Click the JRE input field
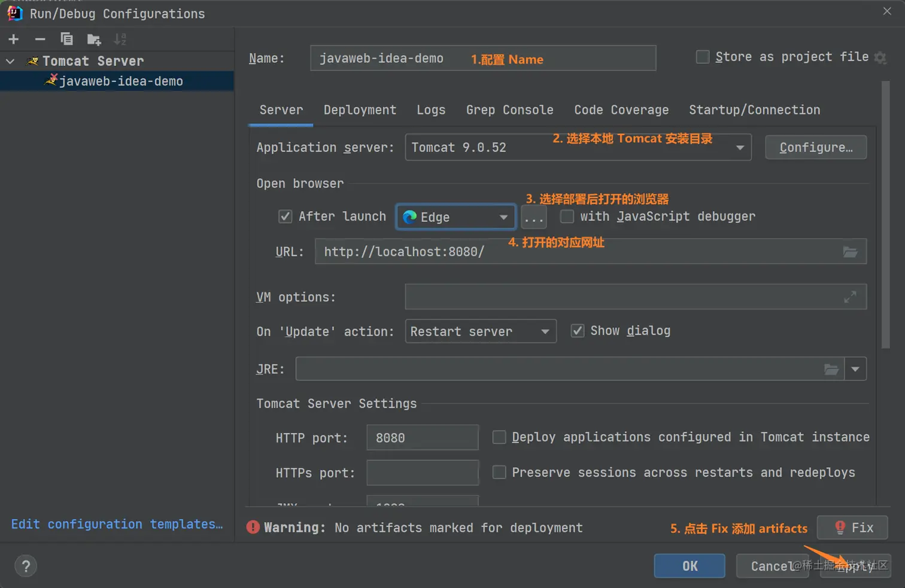Viewport: 905px width, 588px height. 570,369
